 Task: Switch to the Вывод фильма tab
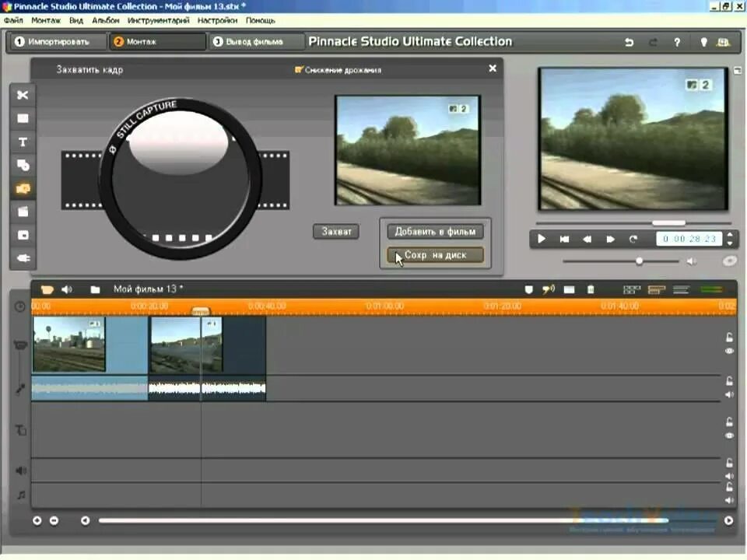255,42
